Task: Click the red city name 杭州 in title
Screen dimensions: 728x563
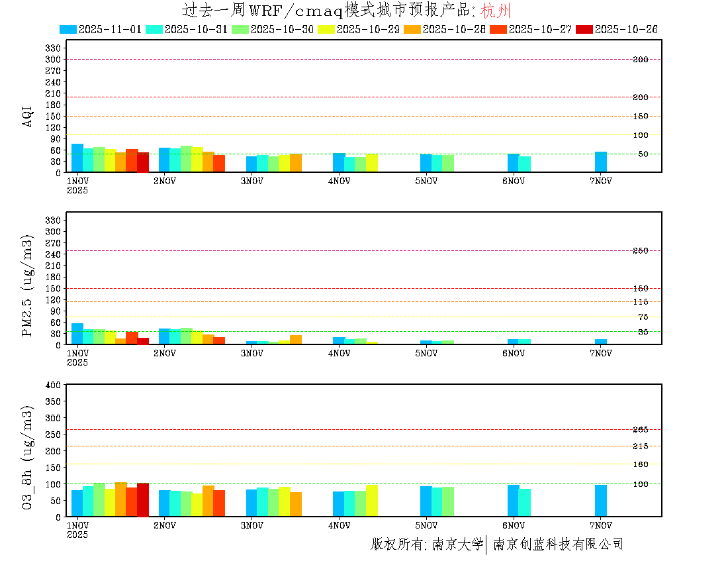Action: [496, 11]
